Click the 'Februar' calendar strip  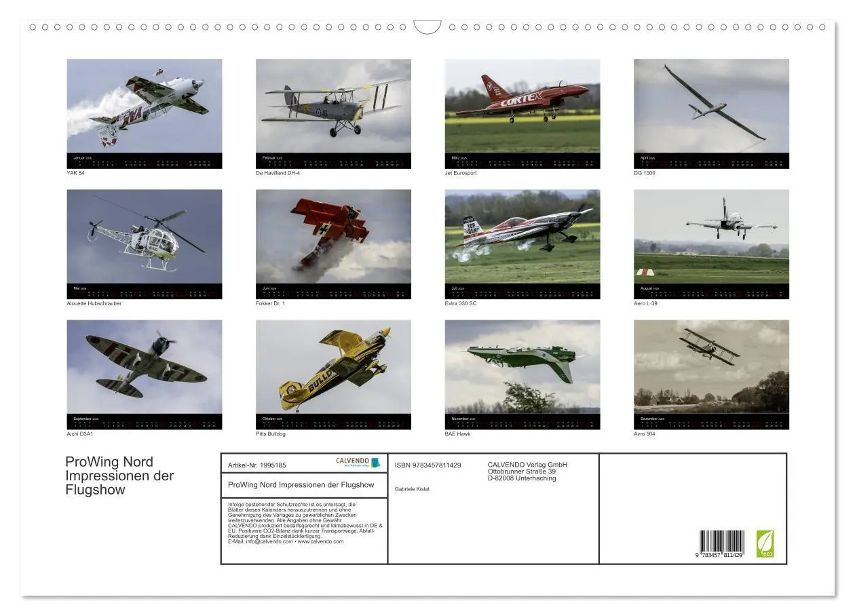coord(333,161)
